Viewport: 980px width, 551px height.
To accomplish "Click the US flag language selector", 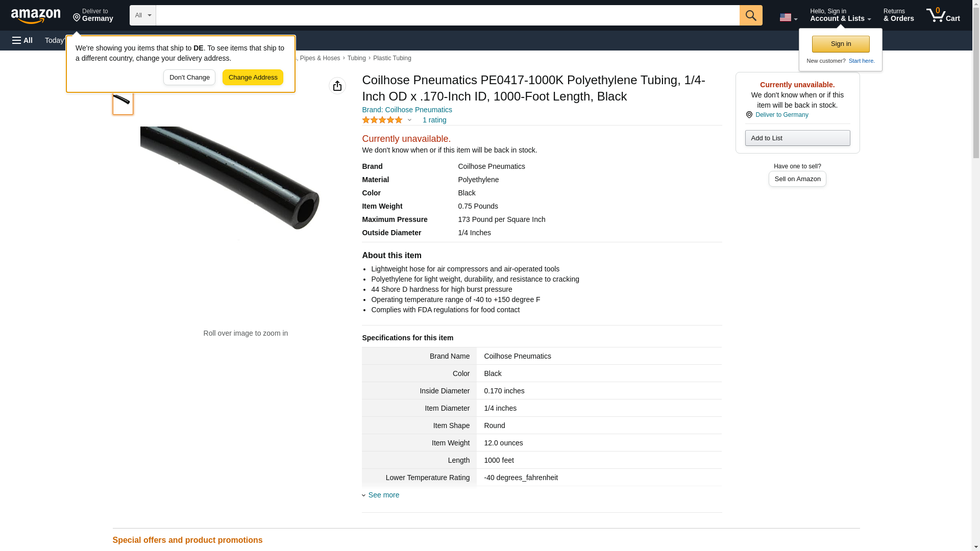I will pos(788,17).
